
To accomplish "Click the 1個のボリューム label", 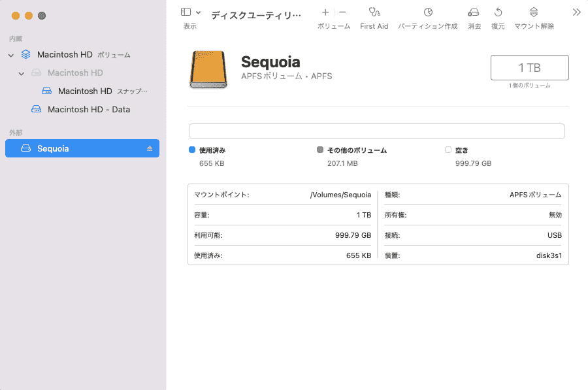I will coord(529,86).
